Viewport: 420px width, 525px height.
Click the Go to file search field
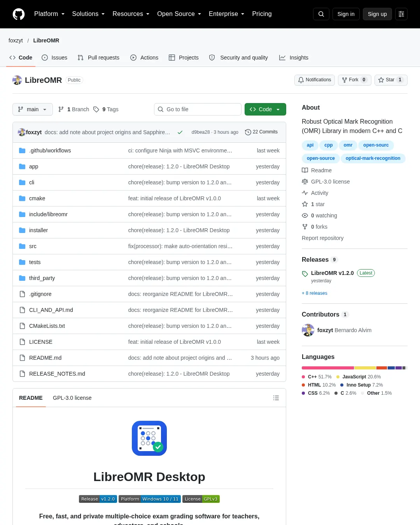click(198, 109)
